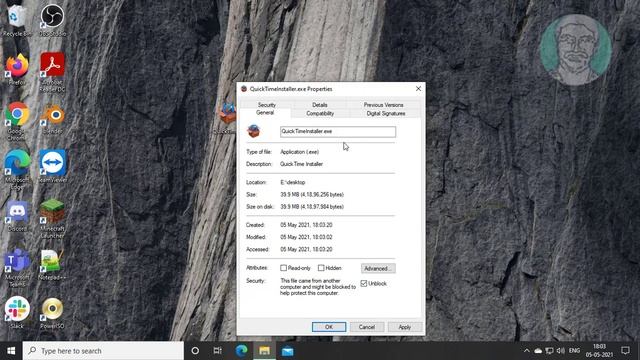This screenshot has height=360, width=640.
Task: Click the 'QuickTime Installer' description value
Action: [301, 164]
